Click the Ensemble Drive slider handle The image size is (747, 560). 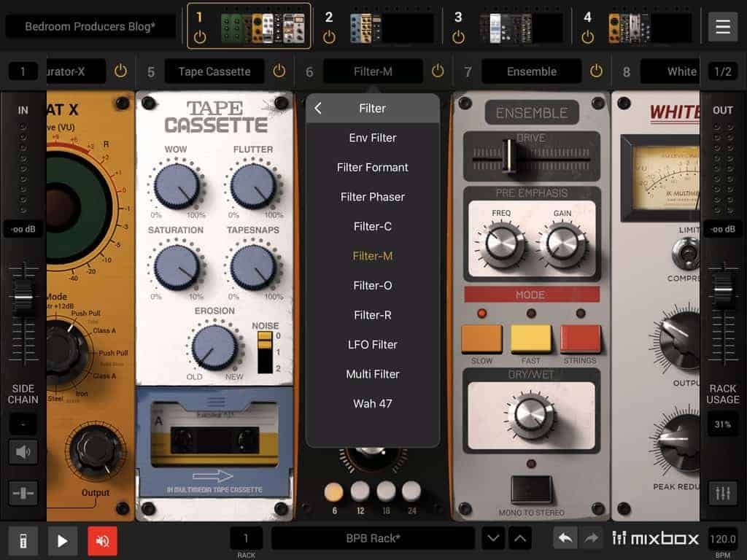(x=508, y=156)
